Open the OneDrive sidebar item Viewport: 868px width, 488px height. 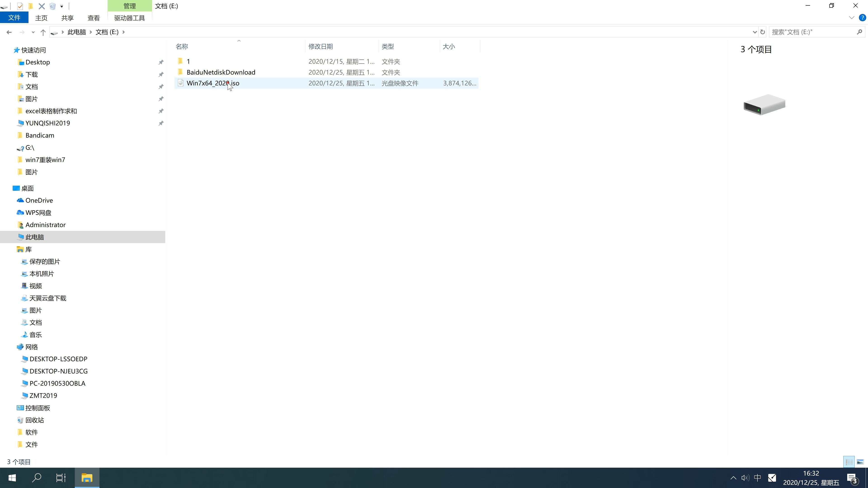38,200
